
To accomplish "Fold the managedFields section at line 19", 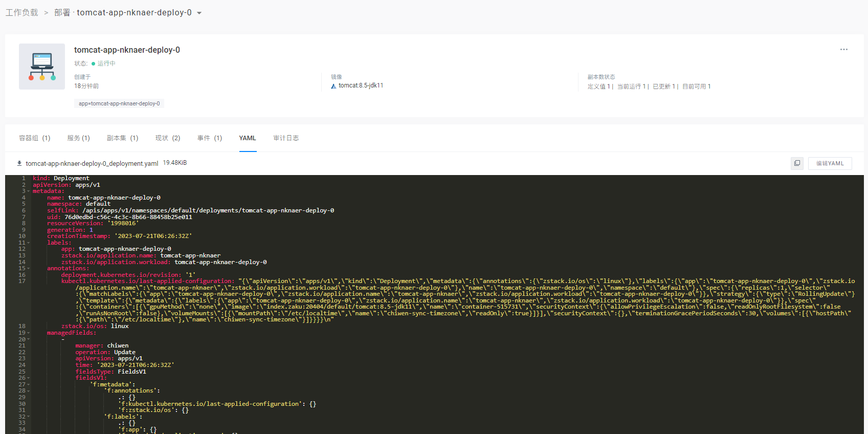I will [x=29, y=333].
